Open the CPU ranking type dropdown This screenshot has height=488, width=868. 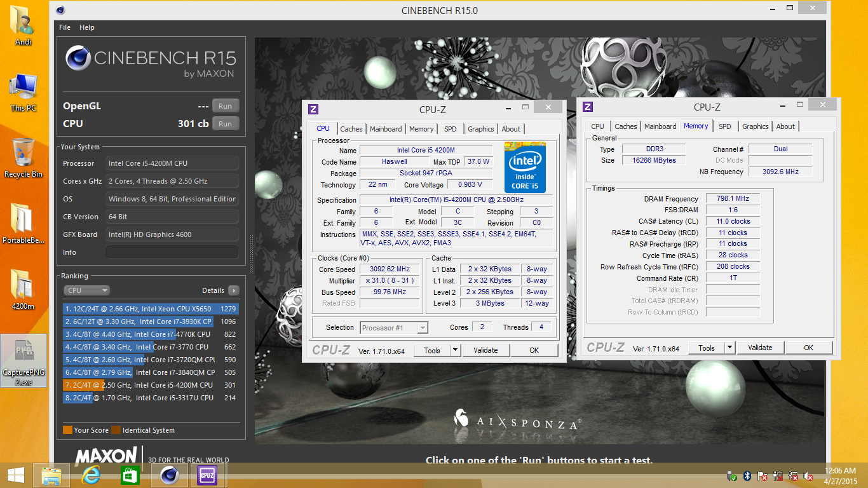click(x=87, y=290)
